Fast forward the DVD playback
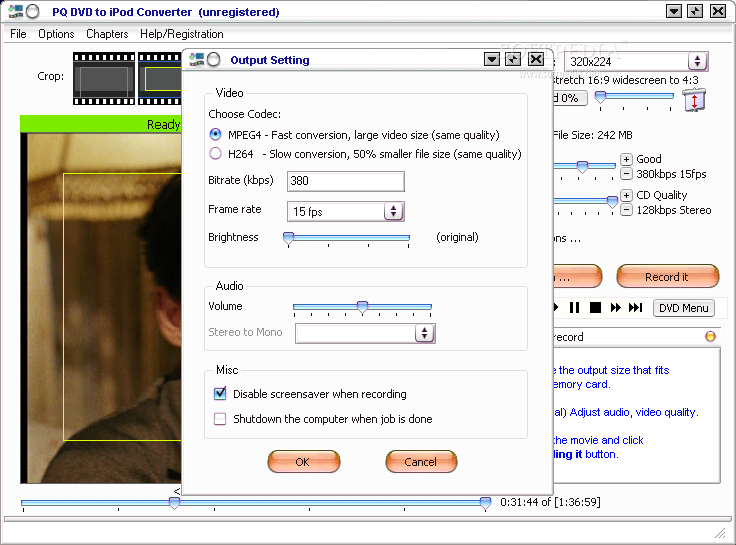Viewport: 736px width, 545px height. point(615,307)
